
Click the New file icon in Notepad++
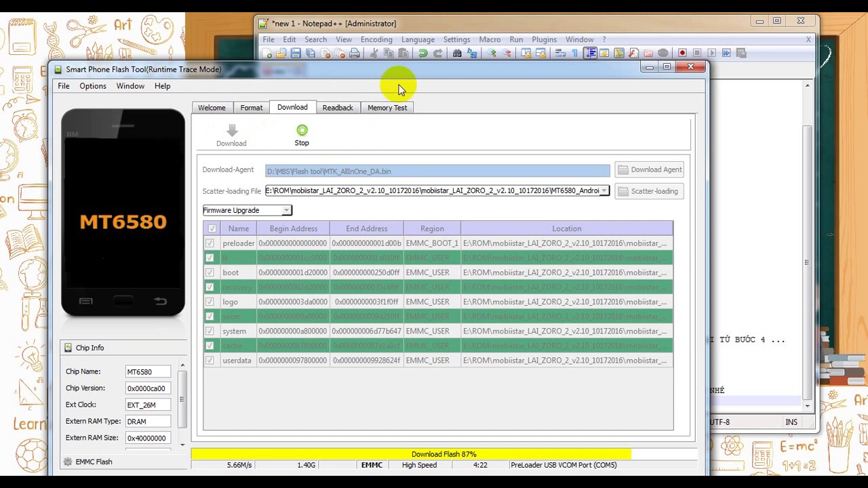267,53
